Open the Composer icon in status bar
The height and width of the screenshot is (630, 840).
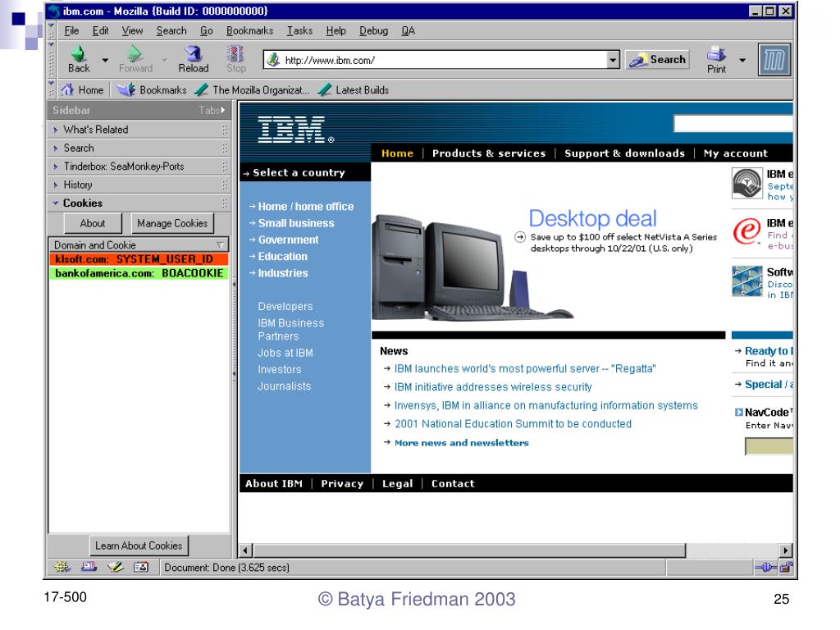[115, 566]
